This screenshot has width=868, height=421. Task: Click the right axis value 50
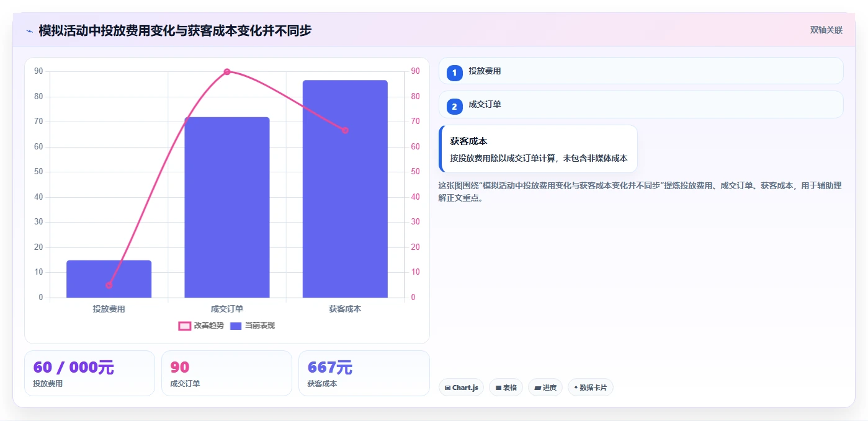tap(415, 172)
